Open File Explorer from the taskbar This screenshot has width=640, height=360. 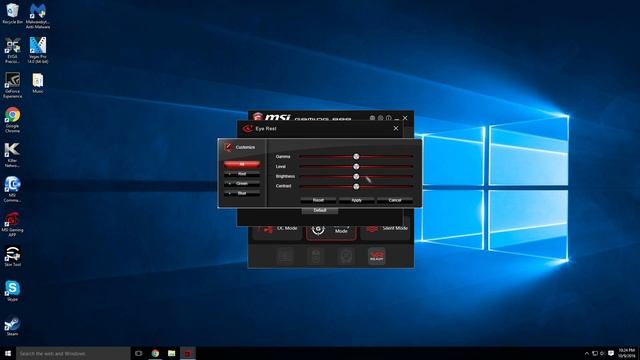[x=171, y=353]
